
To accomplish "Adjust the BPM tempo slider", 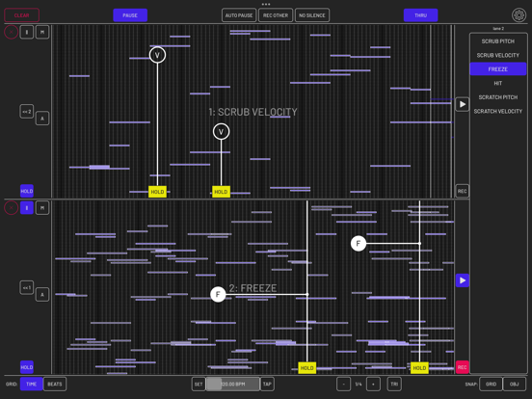I will coord(233,385).
